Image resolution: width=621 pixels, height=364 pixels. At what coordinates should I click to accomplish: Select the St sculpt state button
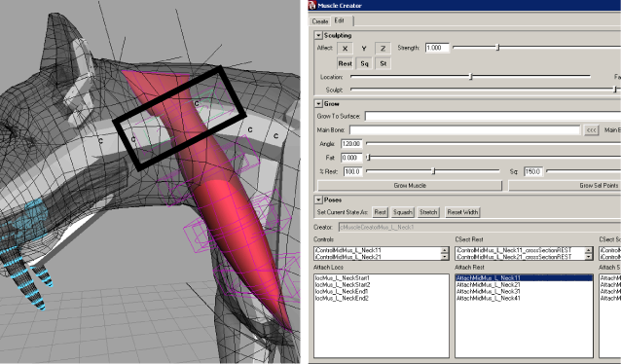(x=383, y=63)
